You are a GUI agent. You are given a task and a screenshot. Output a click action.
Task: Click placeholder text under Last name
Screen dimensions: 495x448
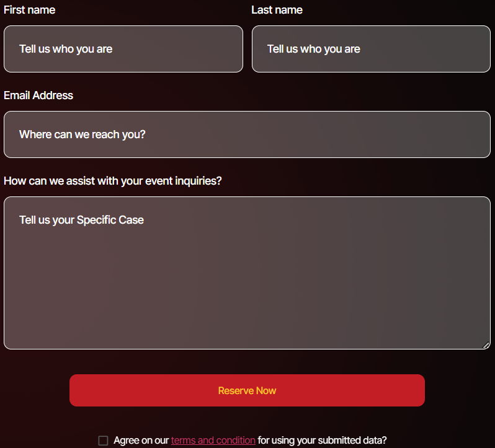[313, 49]
